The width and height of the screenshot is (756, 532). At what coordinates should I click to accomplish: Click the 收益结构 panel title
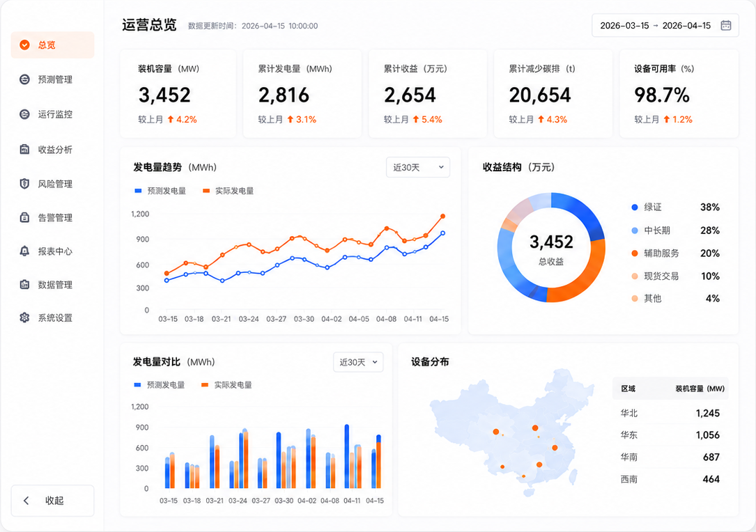pos(519,167)
